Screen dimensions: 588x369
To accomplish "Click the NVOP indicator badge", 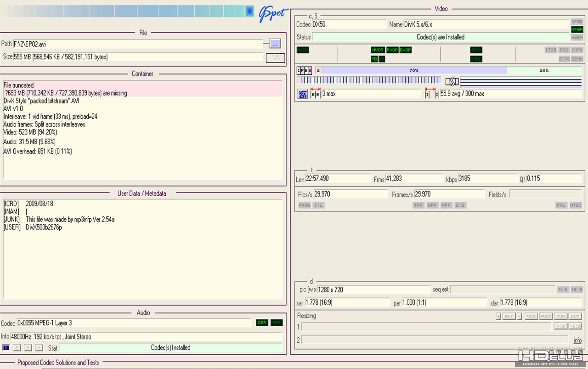I will click(378, 50).
